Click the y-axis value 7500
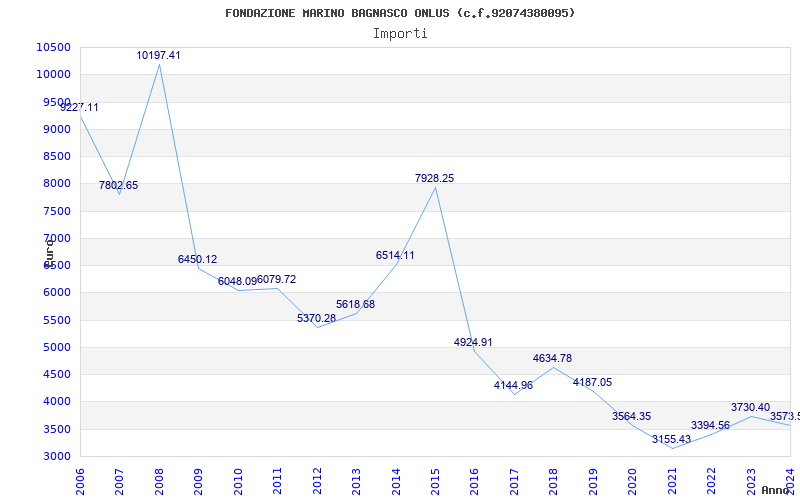 (56, 211)
